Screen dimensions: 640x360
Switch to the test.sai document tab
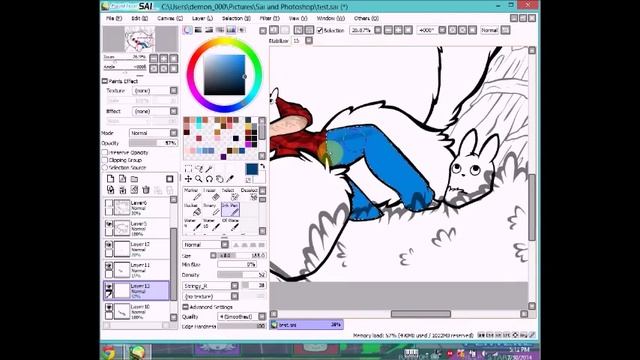[x=306, y=325]
